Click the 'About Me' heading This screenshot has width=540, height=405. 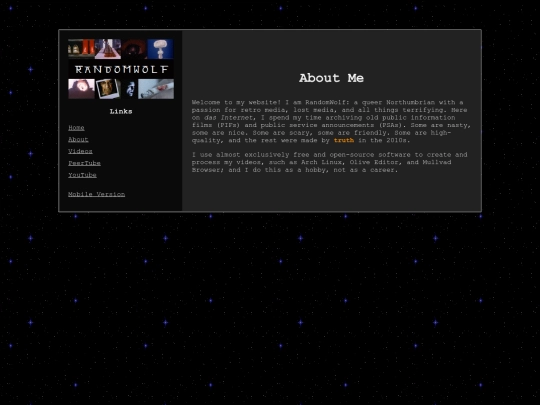tap(331, 78)
